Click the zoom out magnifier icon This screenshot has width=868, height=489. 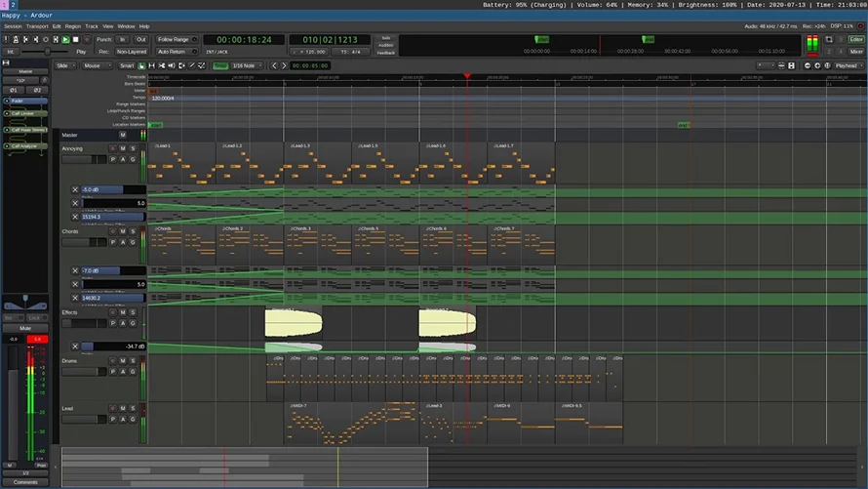coord(808,65)
